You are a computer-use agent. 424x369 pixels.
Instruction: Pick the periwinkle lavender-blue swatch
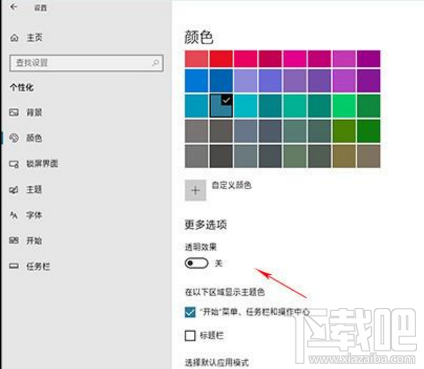[246, 81]
